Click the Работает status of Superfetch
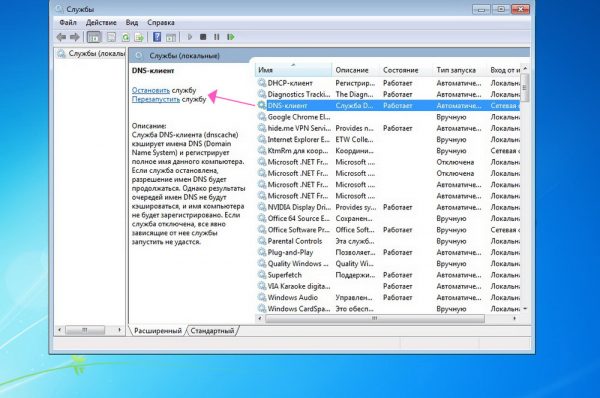Image resolution: width=600 pixels, height=398 pixels. 398,275
